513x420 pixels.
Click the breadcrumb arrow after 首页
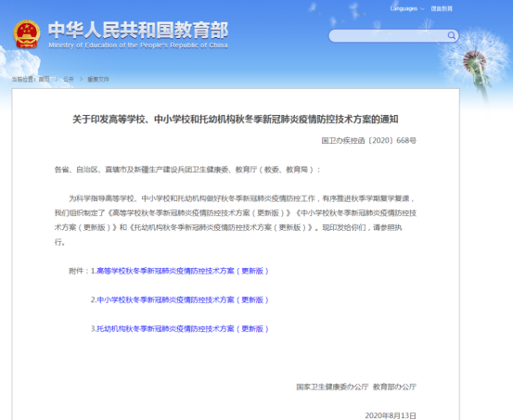pyautogui.click(x=57, y=79)
